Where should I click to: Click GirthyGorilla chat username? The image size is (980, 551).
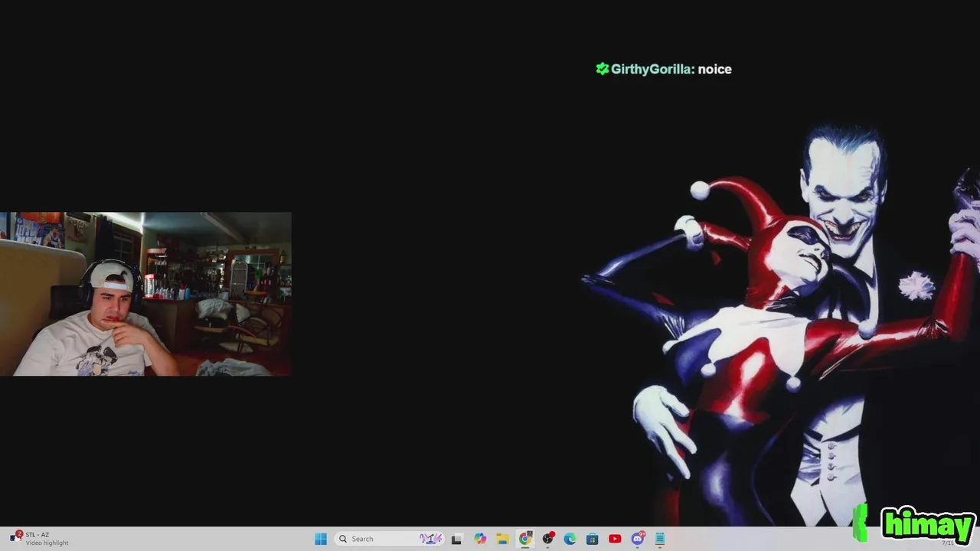652,69
